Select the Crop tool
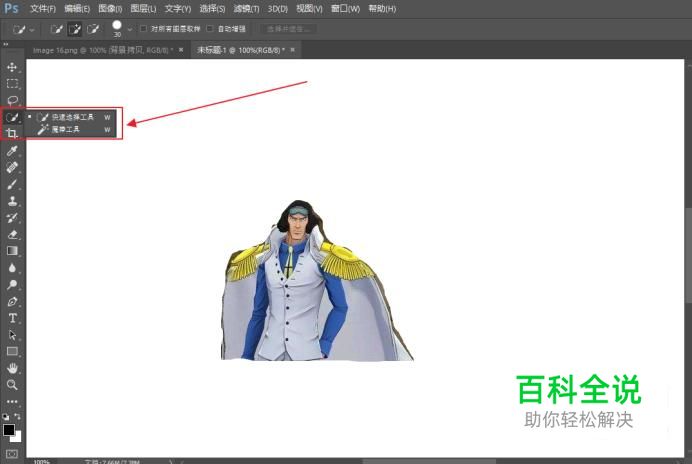 (12, 133)
